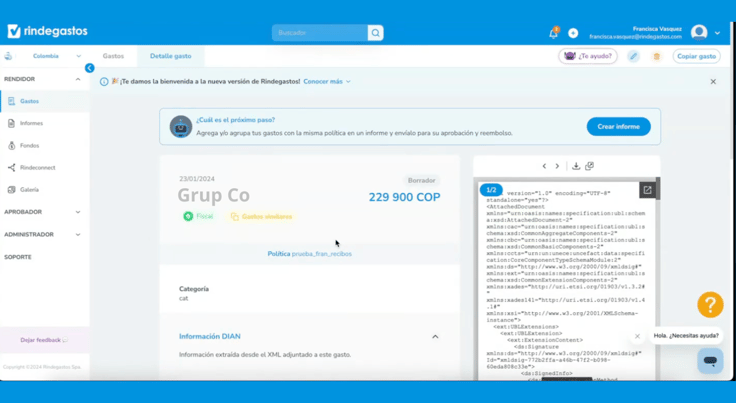The image size is (736, 403).
Task: Click the orange question mark help button
Action: pos(710,305)
